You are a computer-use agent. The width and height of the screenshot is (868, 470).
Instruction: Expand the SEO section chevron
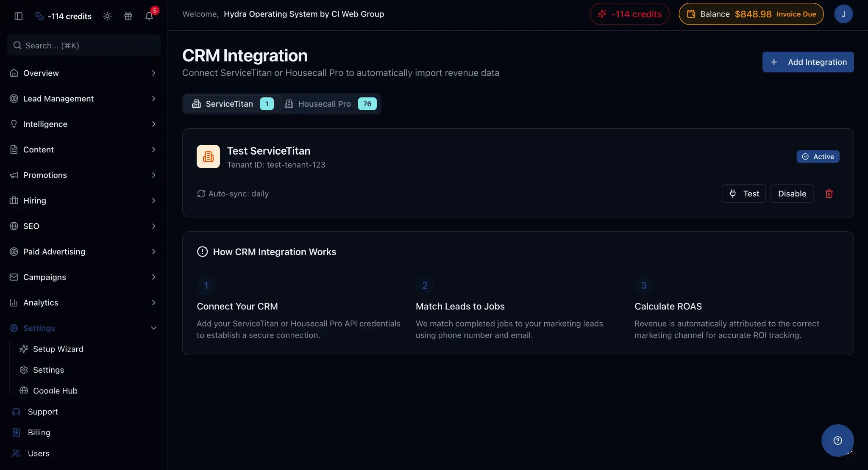tap(153, 226)
